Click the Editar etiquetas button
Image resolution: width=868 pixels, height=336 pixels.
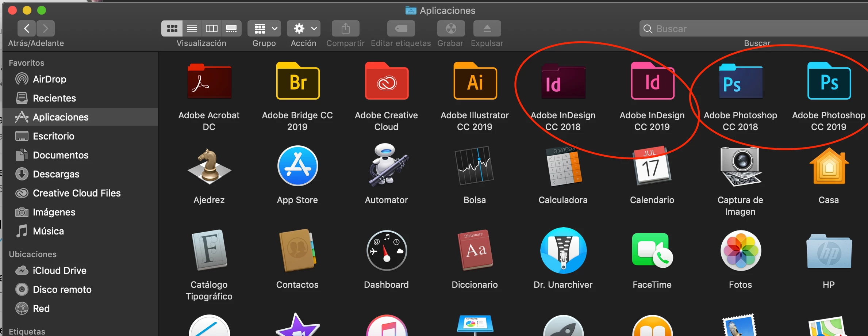coord(401,28)
